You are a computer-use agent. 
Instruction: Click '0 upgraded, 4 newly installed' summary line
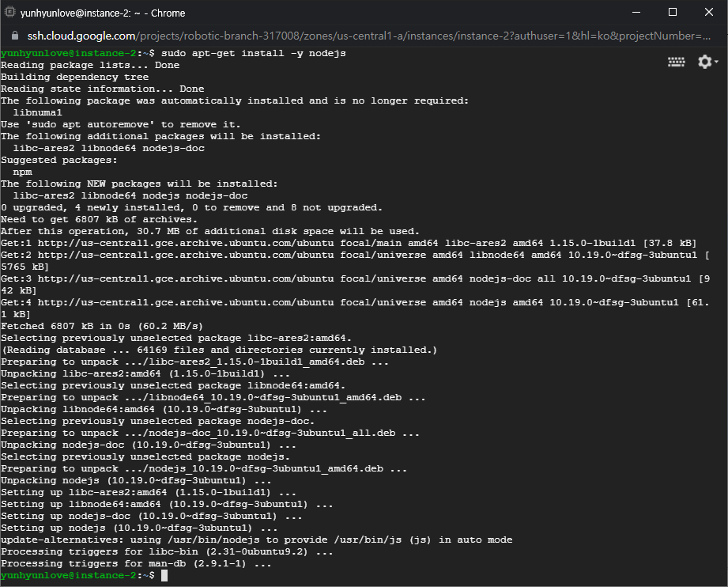click(192, 208)
